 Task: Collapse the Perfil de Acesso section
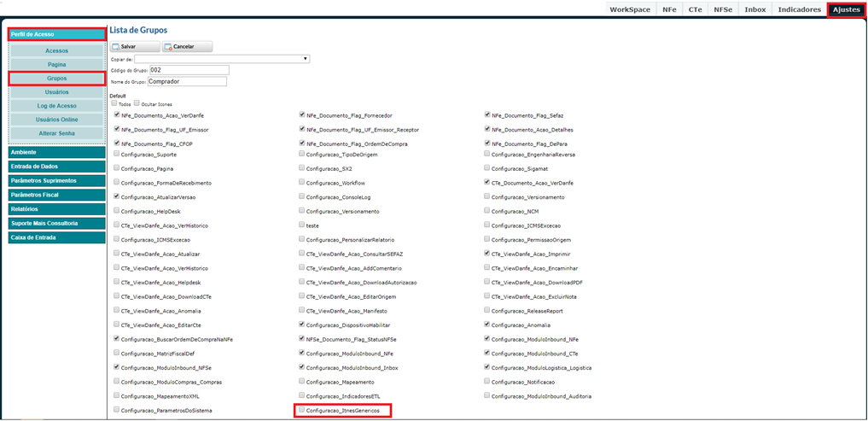(x=56, y=34)
